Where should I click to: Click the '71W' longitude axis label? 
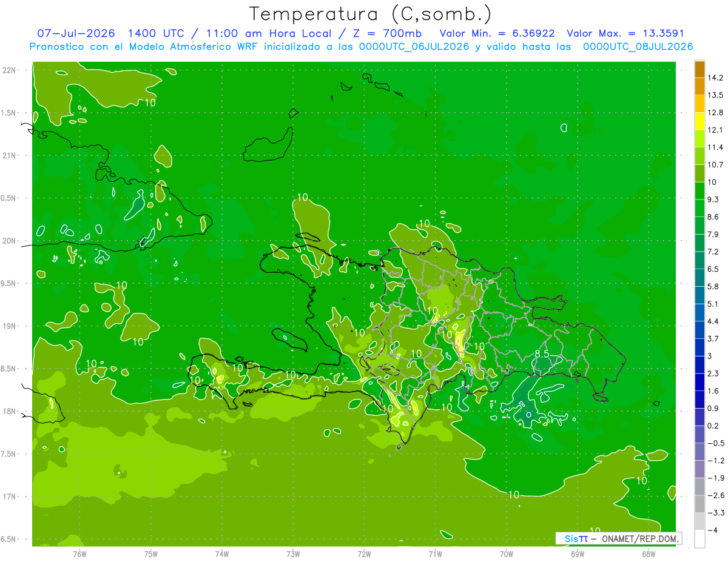(435, 554)
